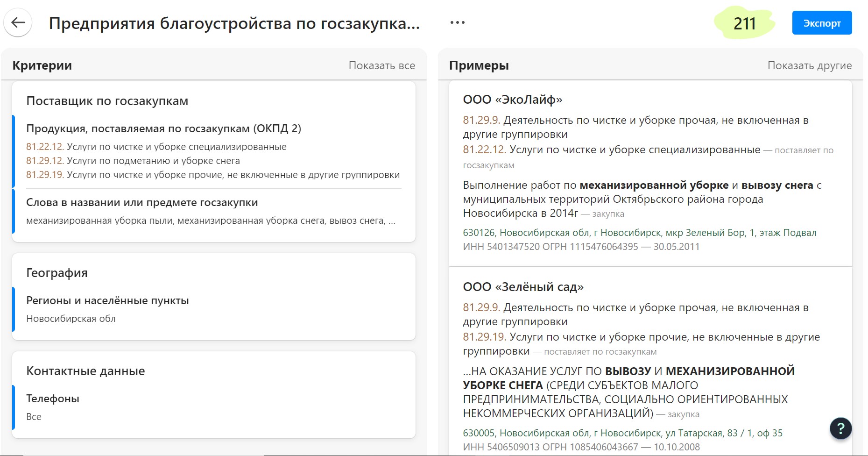Click Показать другие in examples panel
This screenshot has height=456, width=868.
pyautogui.click(x=809, y=65)
